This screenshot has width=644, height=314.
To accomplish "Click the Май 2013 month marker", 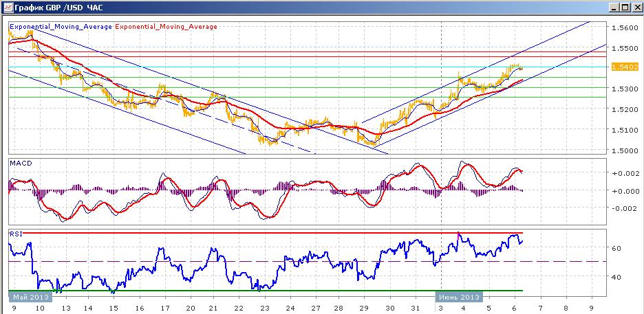I will click(30, 297).
